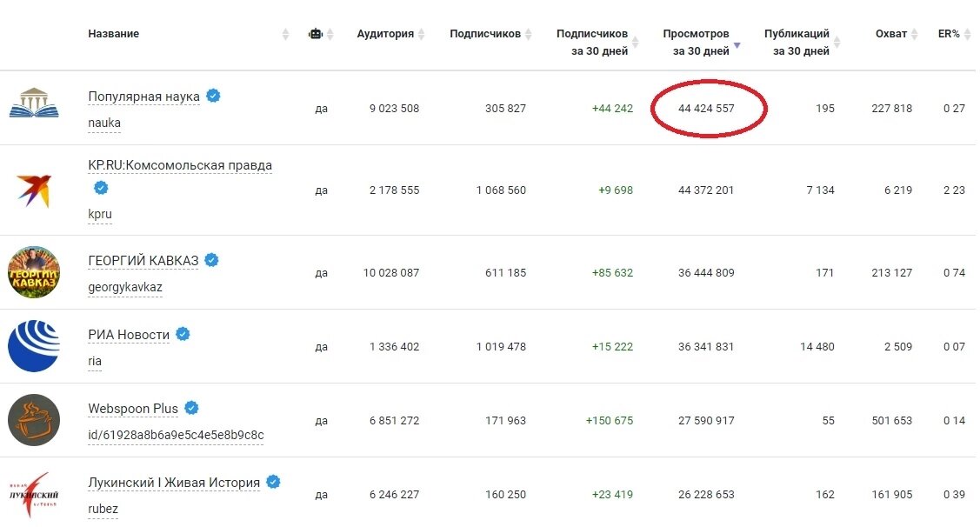The image size is (980, 527).
Task: Click the Название column header
Action: (113, 34)
